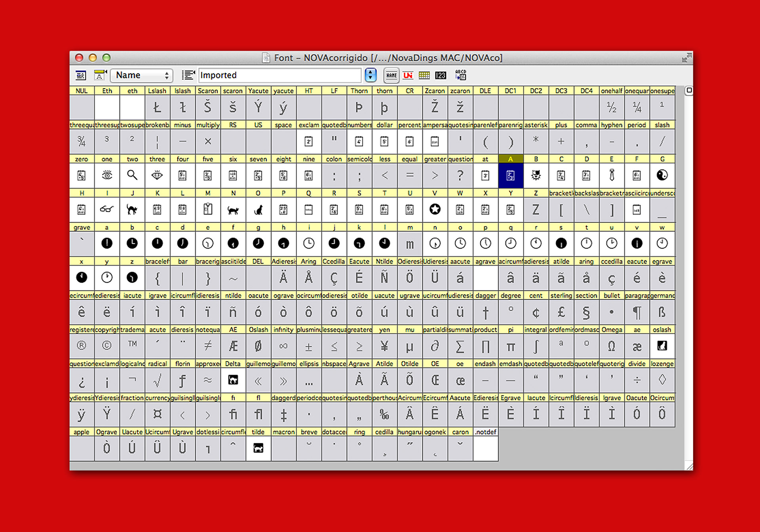Viewport: 760px width, 532px height.
Task: Select the magnifier glyph in cell 'two'
Action: [132, 175]
